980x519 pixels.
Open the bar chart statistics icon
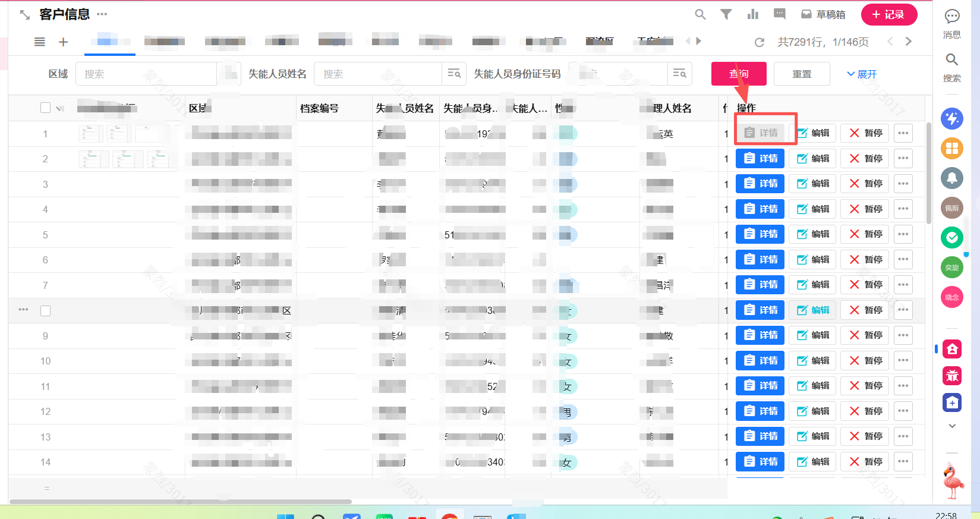(x=753, y=14)
